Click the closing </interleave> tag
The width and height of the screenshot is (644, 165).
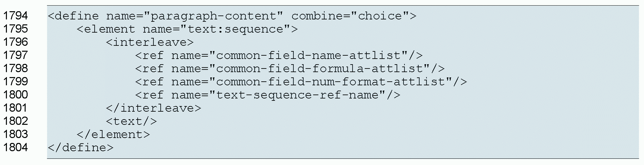point(153,108)
